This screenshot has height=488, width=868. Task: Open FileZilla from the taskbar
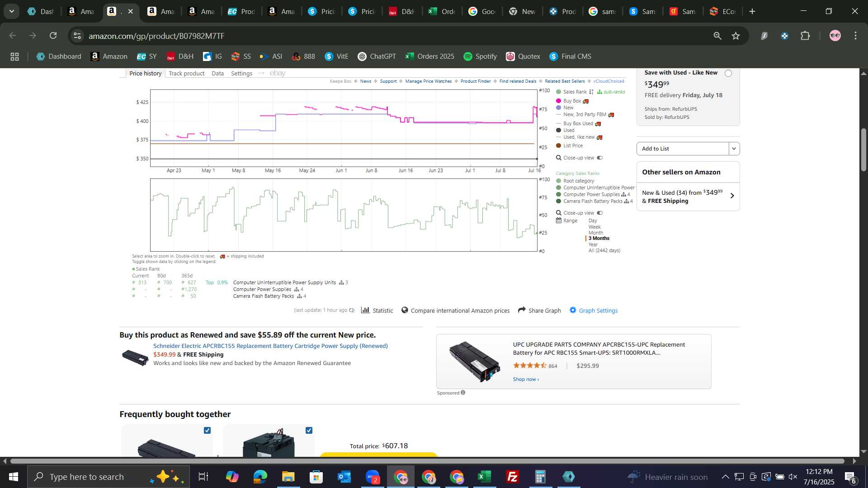[512, 477]
